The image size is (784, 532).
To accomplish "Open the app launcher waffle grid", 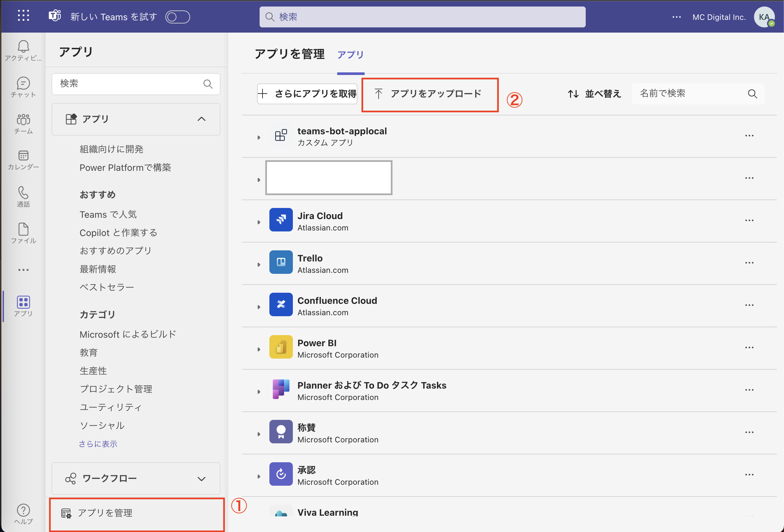I will (x=23, y=16).
